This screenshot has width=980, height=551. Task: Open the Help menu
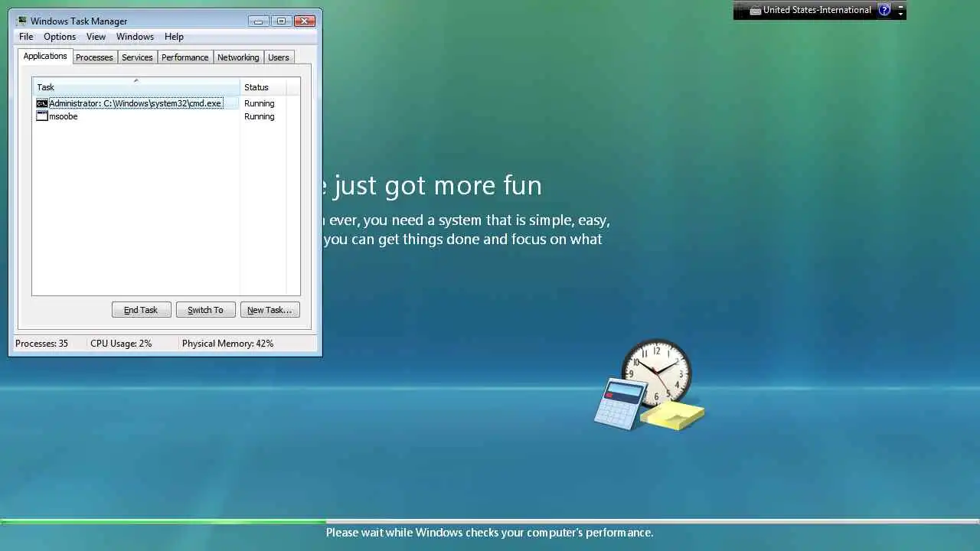click(x=174, y=37)
